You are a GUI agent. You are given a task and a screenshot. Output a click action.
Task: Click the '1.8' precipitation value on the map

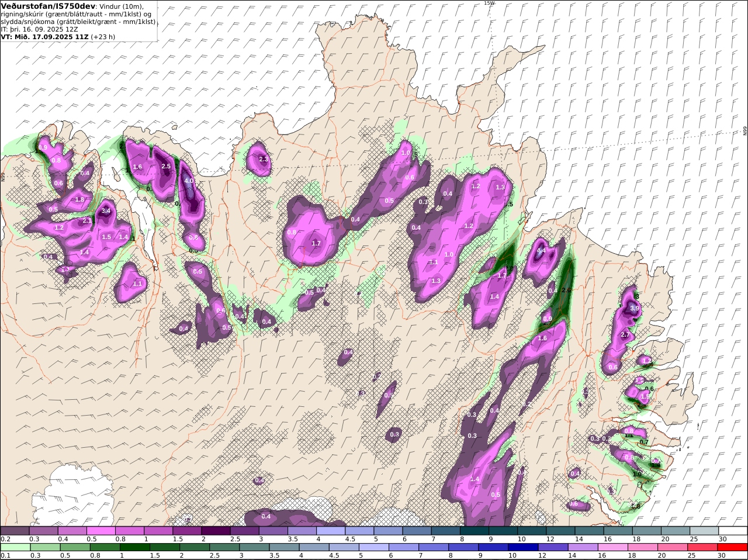click(x=80, y=199)
